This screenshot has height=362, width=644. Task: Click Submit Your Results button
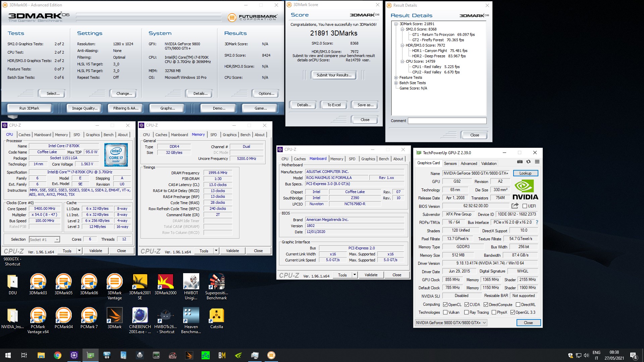334,75
